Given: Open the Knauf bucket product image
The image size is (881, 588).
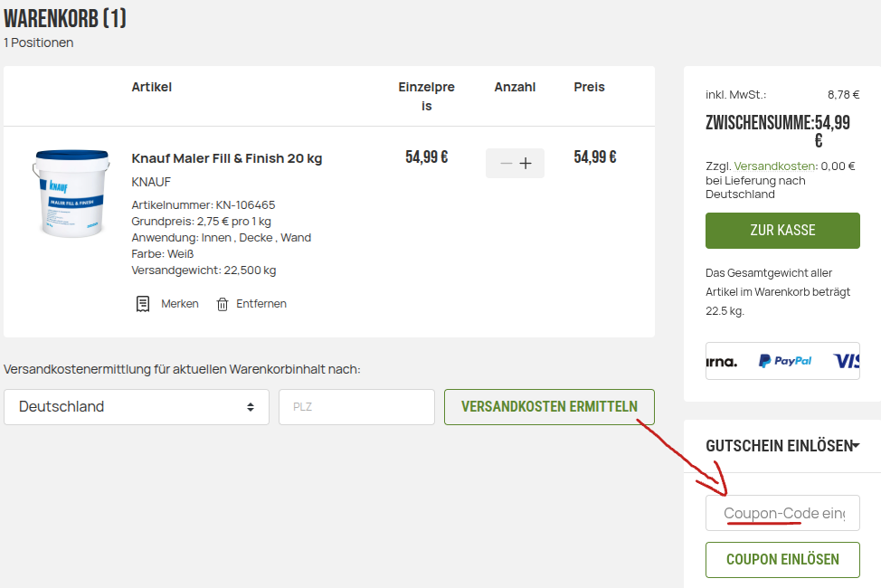Looking at the screenshot, I should 71,193.
